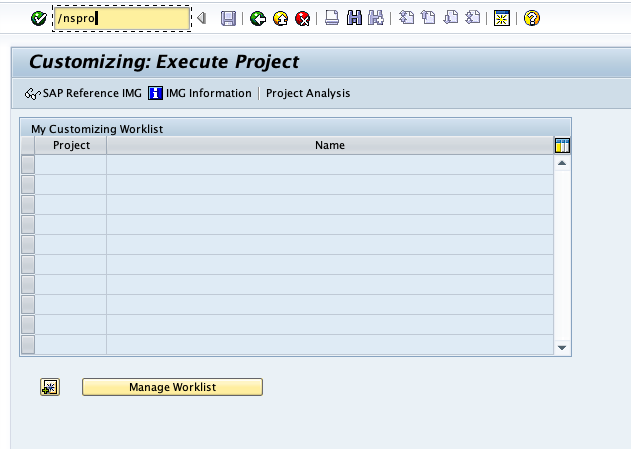Viewport: 631px width, 449px height.
Task: Select the fifth worklist row
Action: coord(28,245)
